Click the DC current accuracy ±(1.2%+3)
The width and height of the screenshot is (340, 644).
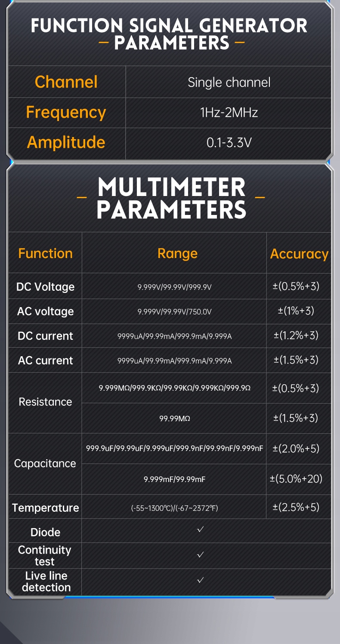[x=296, y=335]
